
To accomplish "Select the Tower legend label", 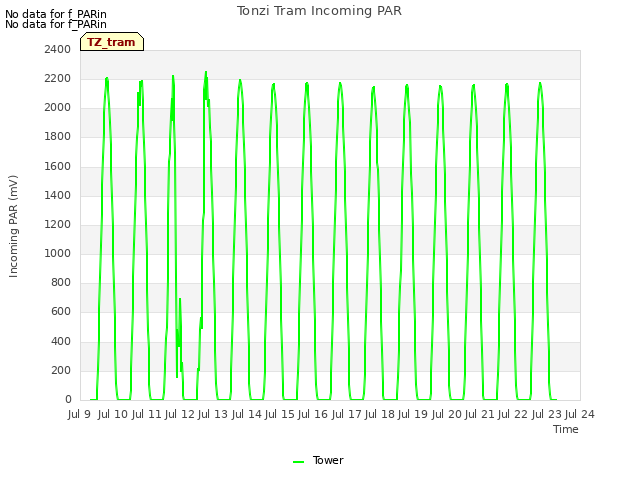I will (328, 460).
